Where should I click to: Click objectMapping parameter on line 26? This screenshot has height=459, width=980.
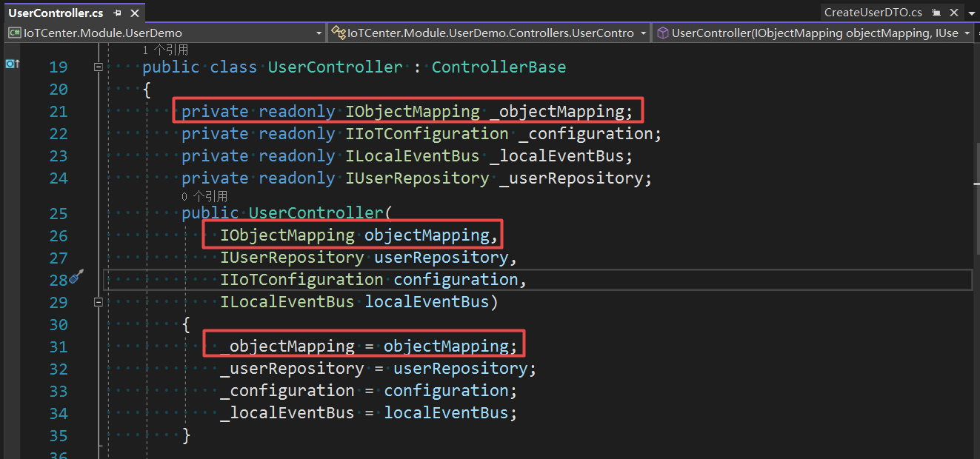(x=427, y=236)
